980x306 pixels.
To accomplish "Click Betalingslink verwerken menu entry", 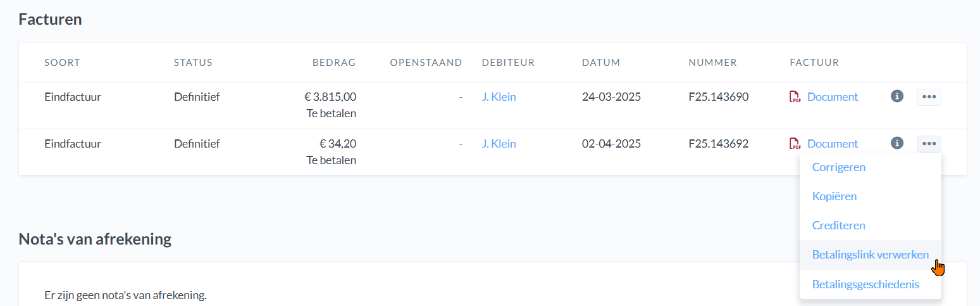I will click(870, 255).
